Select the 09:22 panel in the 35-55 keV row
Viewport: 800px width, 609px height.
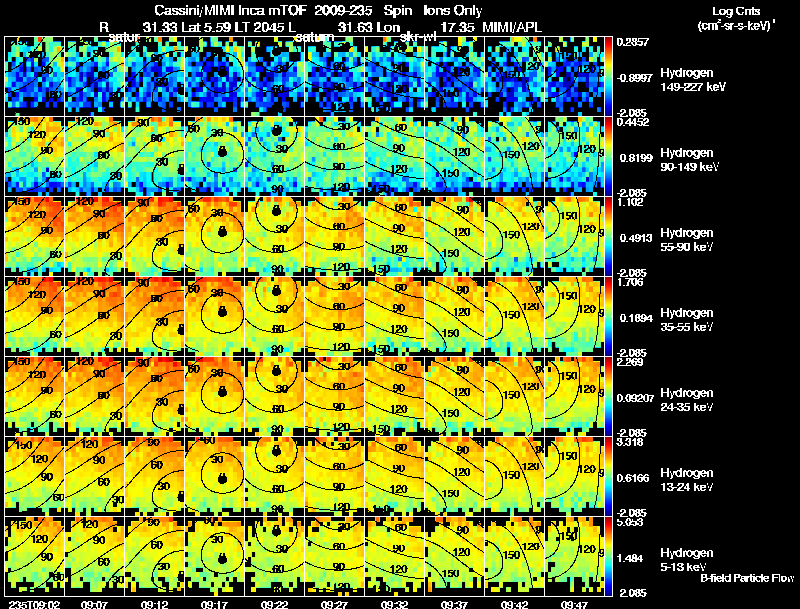tap(275, 317)
